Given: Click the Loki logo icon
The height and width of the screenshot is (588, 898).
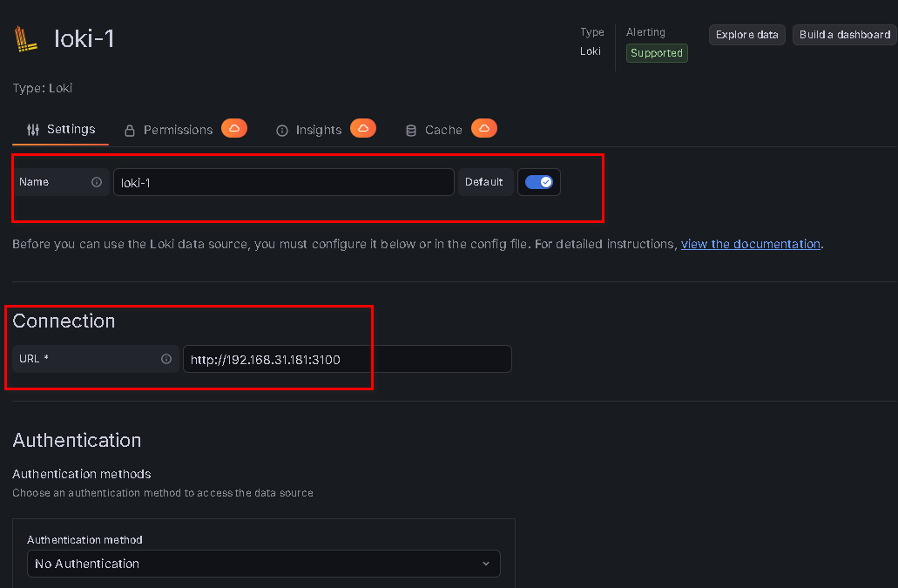Looking at the screenshot, I should click(26, 39).
